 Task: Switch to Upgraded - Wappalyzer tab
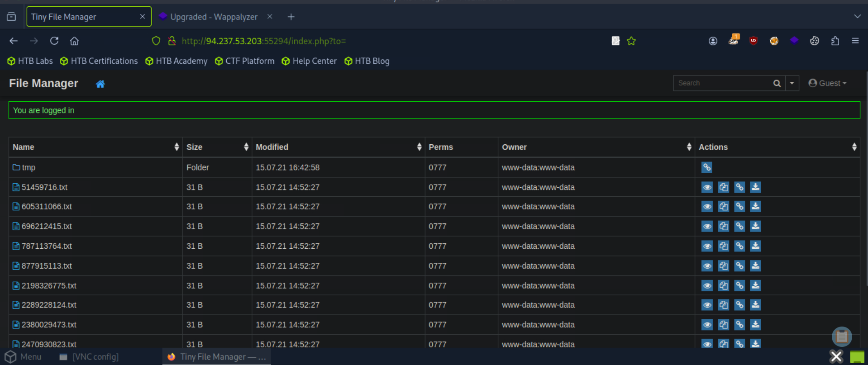click(x=214, y=17)
